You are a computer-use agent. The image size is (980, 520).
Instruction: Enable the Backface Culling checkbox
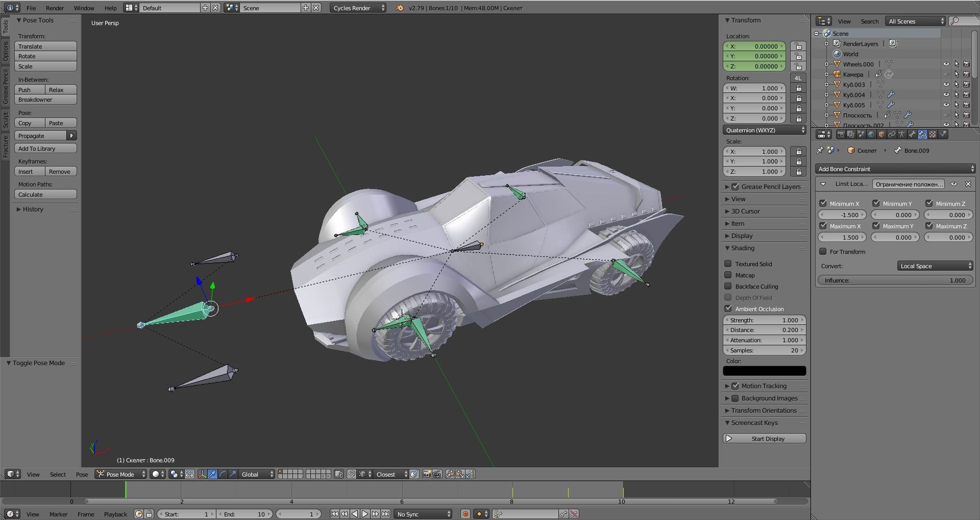click(728, 286)
